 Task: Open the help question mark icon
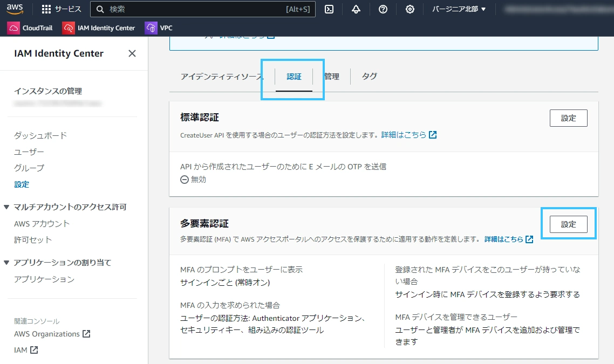(x=383, y=9)
